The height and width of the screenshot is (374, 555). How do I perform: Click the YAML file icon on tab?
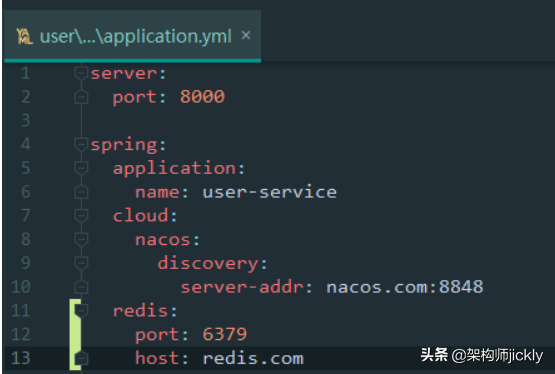point(24,36)
